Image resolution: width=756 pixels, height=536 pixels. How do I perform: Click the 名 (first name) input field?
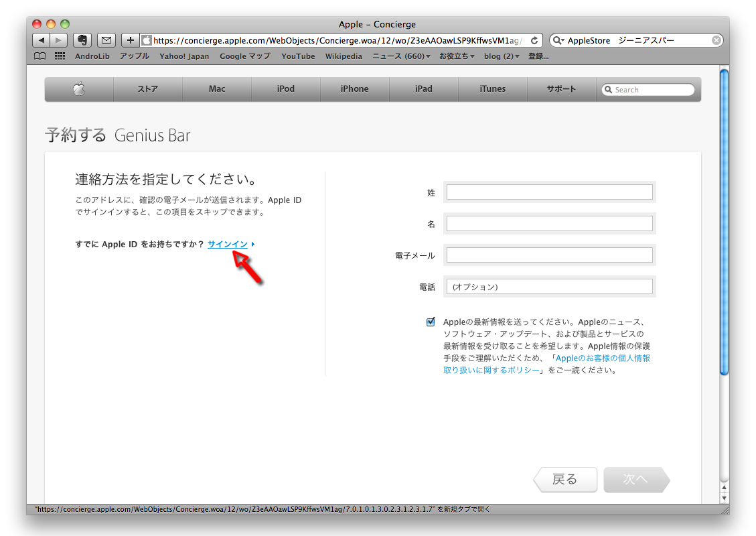tap(550, 223)
